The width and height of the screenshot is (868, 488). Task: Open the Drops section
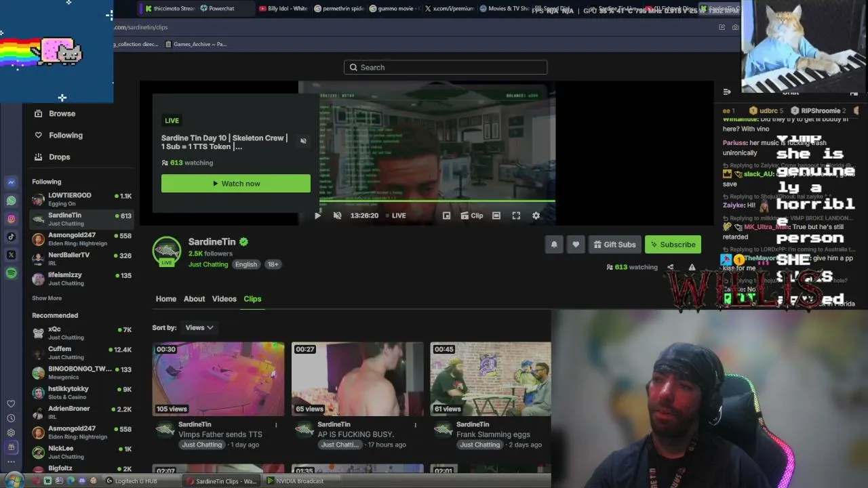[x=52, y=157]
